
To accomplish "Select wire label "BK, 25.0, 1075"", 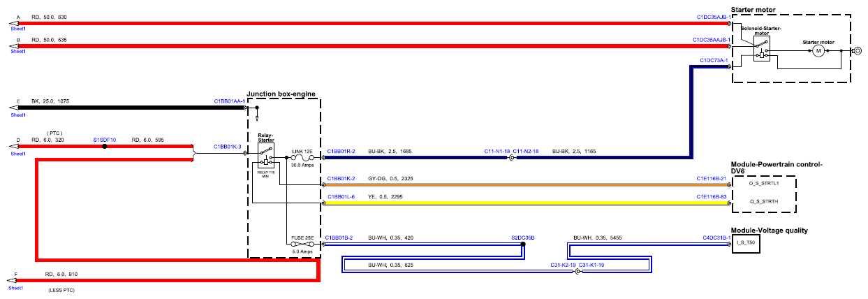I will (50, 101).
